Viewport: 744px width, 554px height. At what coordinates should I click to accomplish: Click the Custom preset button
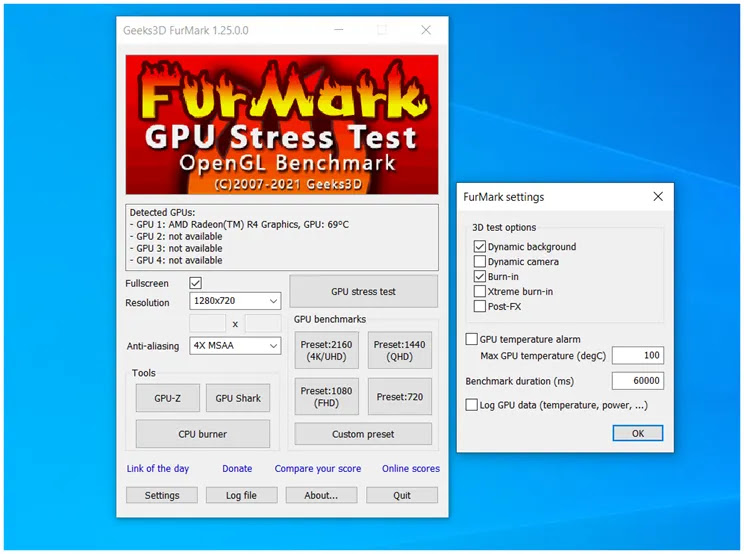click(x=363, y=434)
